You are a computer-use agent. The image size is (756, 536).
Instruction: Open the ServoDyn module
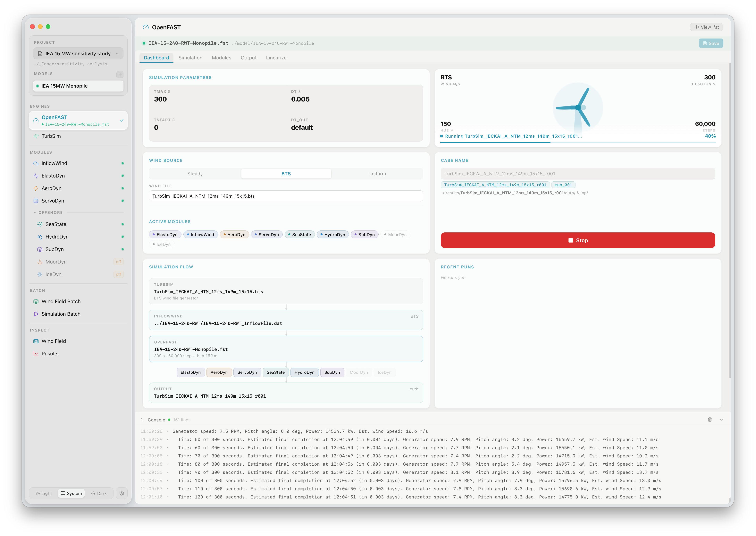point(78,201)
